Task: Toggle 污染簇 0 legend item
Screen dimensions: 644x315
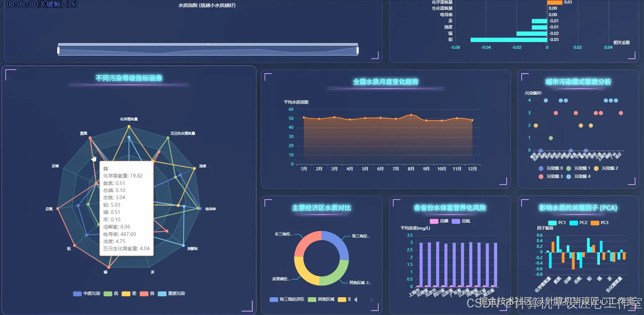Action: (551, 168)
